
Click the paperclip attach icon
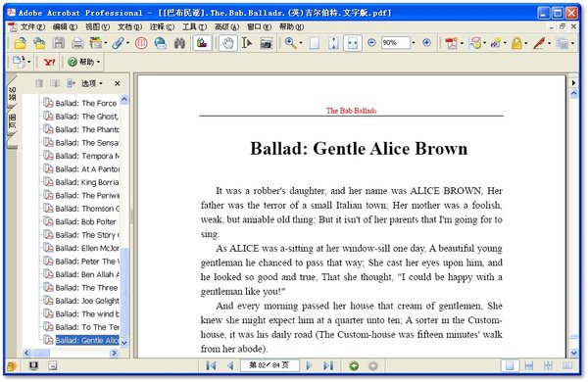click(x=118, y=43)
